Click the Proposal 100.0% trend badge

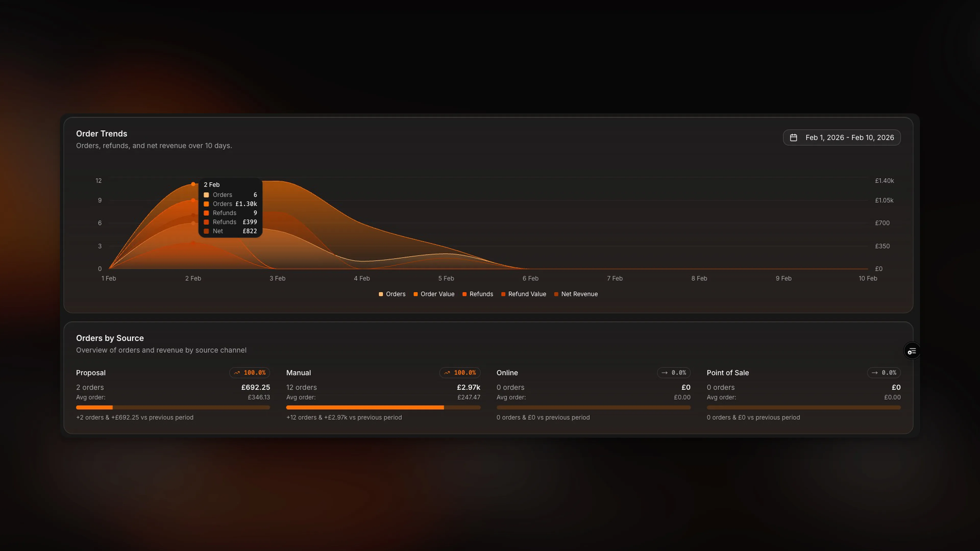point(250,373)
